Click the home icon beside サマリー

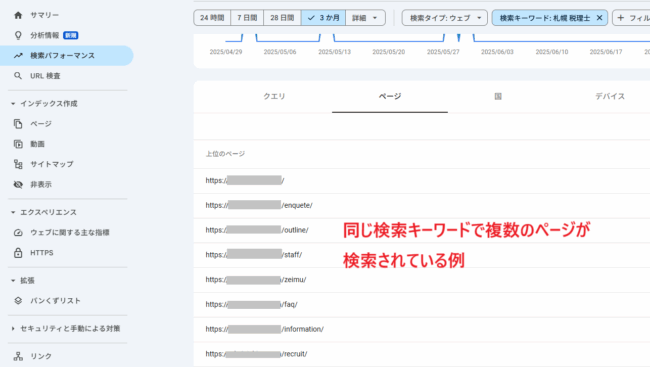tap(18, 15)
